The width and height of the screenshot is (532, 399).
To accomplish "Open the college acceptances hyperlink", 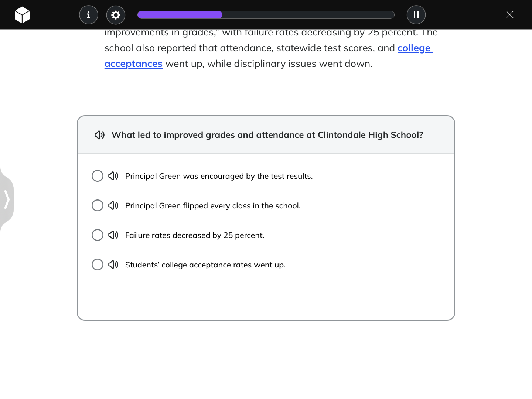I will [134, 64].
